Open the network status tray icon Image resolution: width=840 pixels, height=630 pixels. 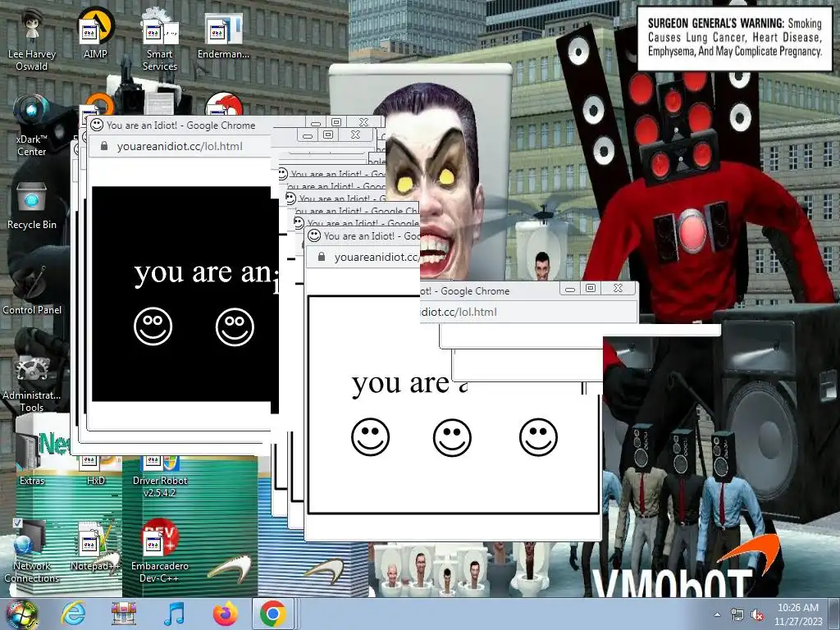pos(737,614)
